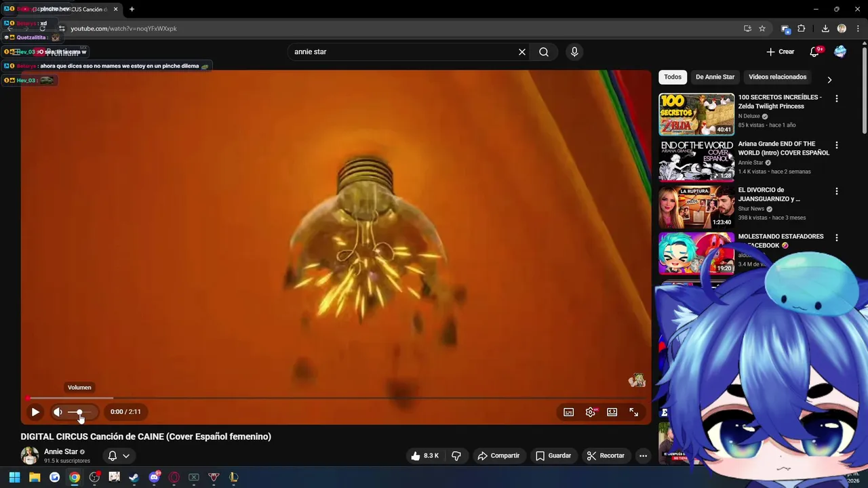The height and width of the screenshot is (488, 868).
Task: Open File Explorer from taskbar
Action: pyautogui.click(x=35, y=477)
